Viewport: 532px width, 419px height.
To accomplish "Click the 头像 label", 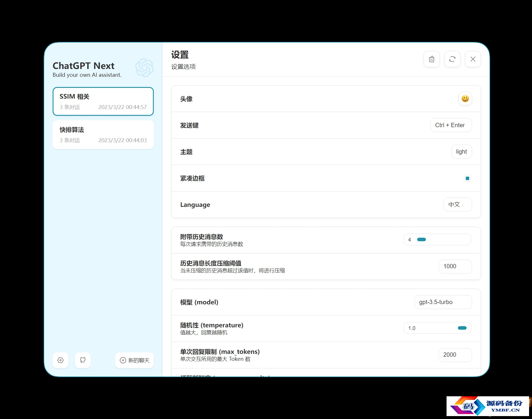I will point(186,99).
